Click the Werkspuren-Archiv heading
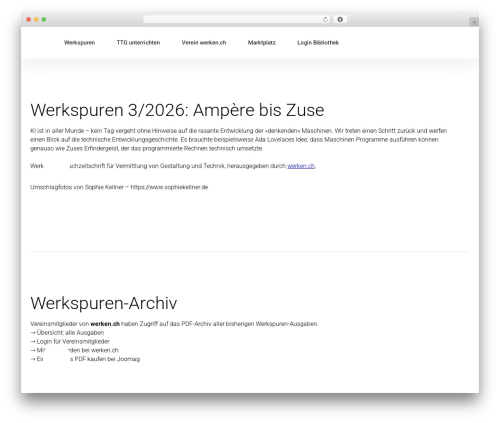 pos(104,303)
